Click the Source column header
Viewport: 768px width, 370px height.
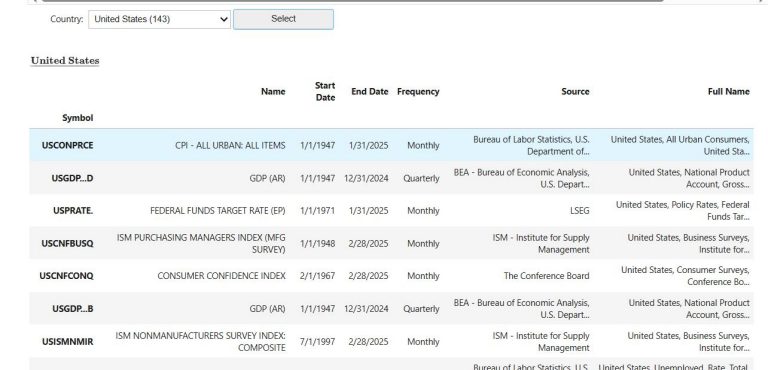575,91
